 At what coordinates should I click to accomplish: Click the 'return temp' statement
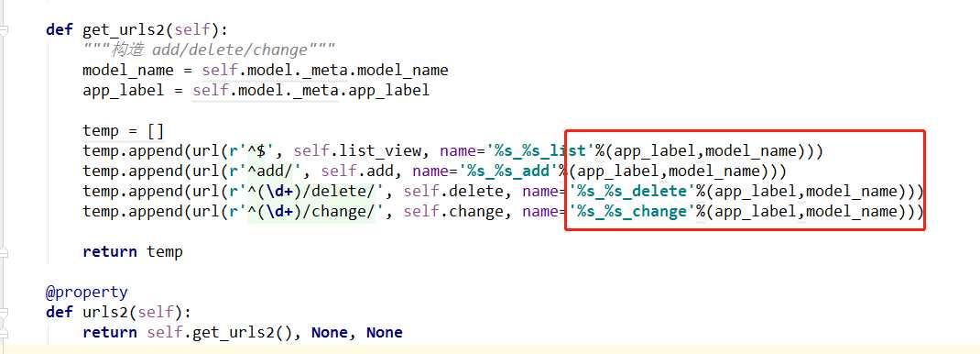pos(133,251)
